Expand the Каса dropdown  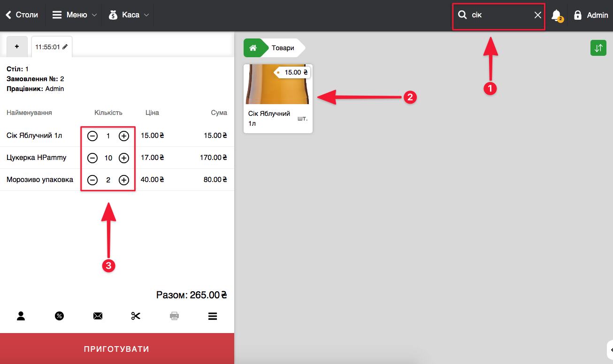(129, 15)
